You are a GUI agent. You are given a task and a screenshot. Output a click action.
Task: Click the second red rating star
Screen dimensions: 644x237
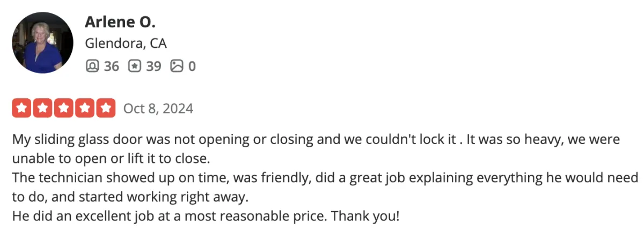coord(42,108)
